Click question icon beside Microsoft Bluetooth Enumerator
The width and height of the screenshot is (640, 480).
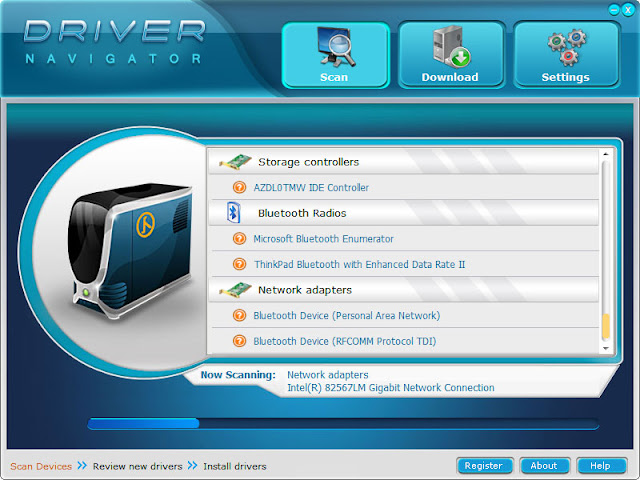[240, 238]
